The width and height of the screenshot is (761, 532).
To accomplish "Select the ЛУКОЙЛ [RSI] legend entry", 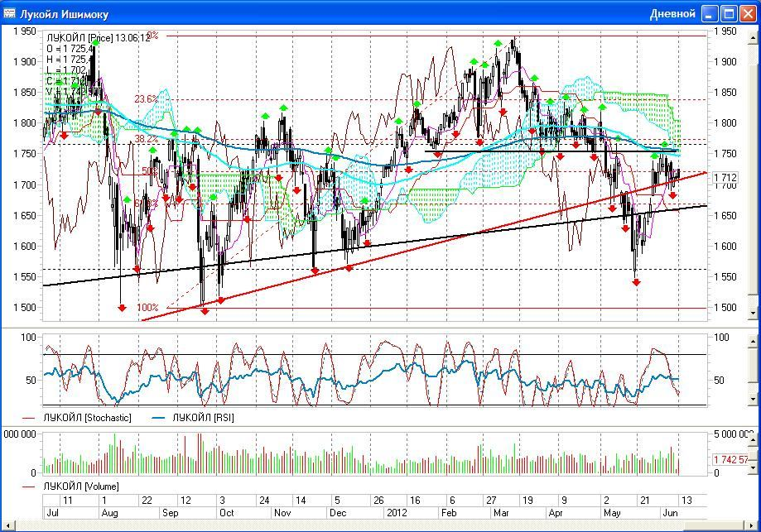I will [193, 418].
